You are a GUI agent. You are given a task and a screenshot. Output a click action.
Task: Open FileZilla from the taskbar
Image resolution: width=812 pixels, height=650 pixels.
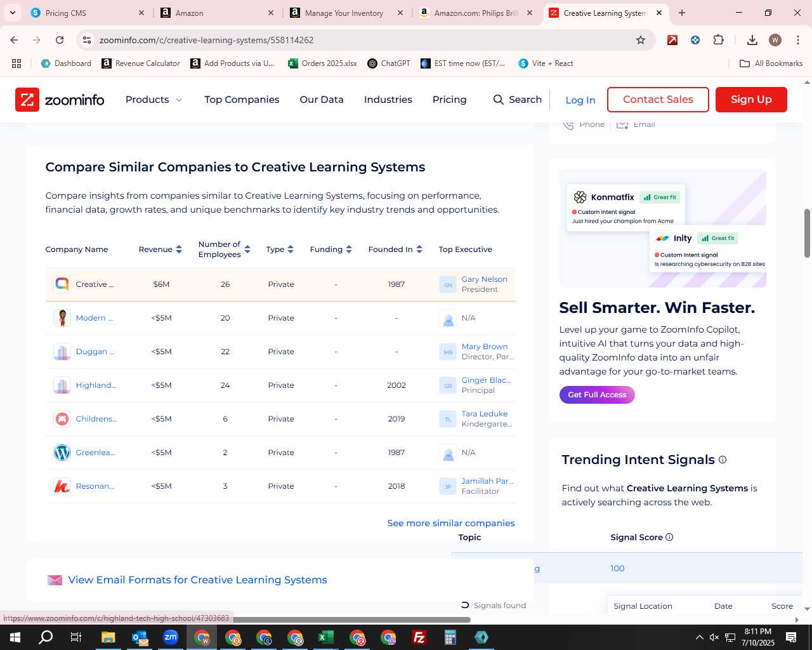[x=419, y=637]
